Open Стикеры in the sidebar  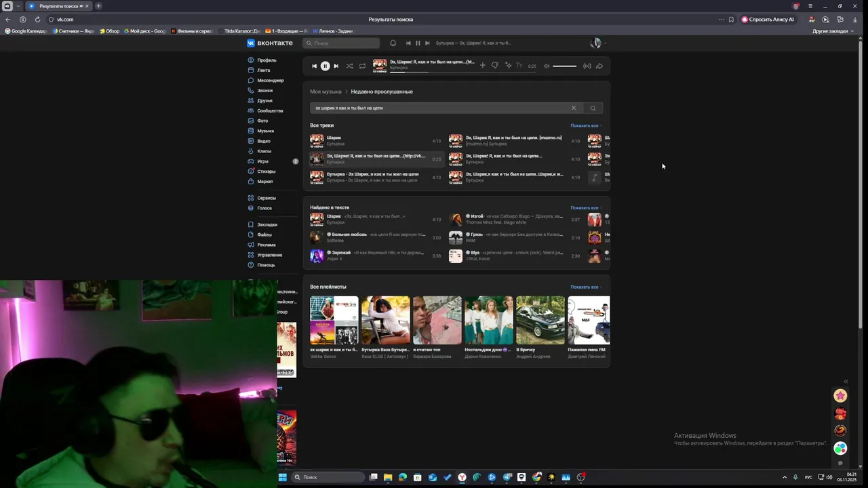pos(266,171)
